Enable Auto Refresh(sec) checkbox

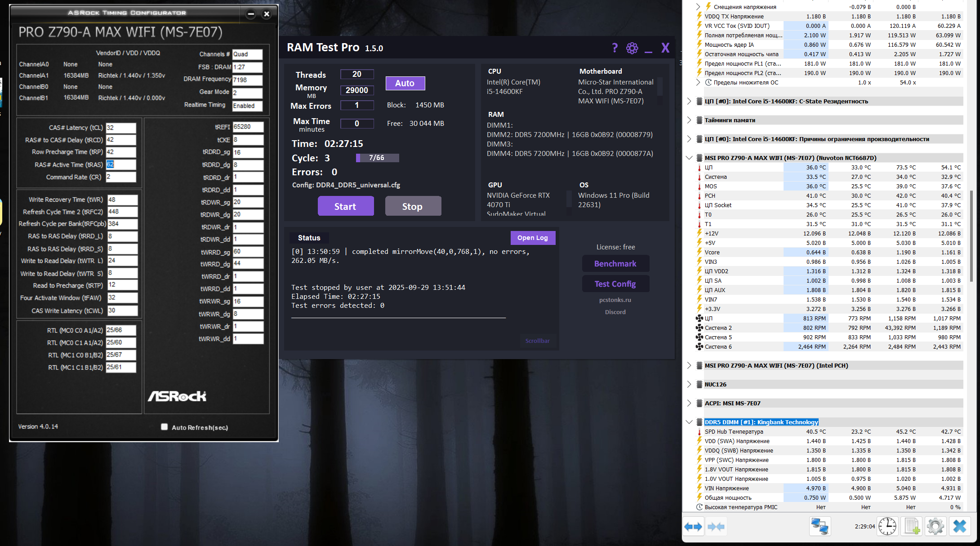(165, 427)
